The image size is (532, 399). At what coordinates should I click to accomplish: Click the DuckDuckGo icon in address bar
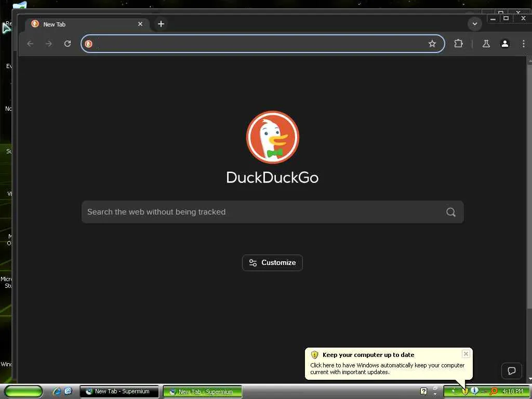(x=88, y=44)
